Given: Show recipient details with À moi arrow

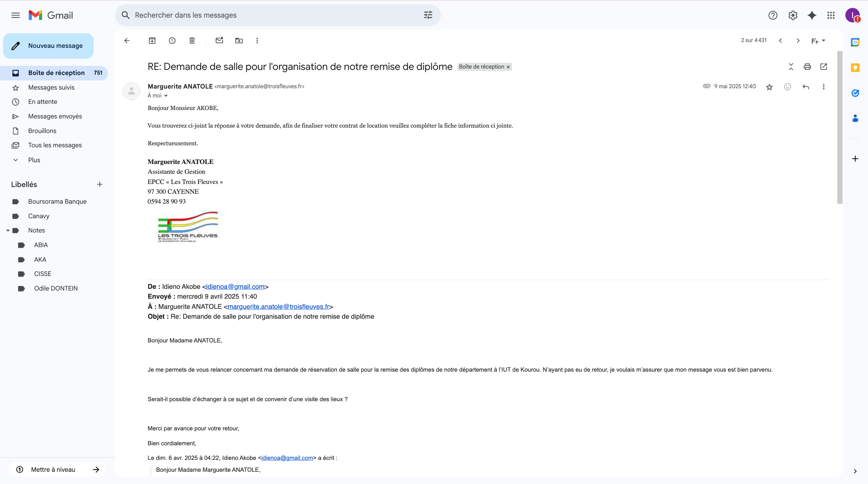Looking at the screenshot, I should pos(166,95).
